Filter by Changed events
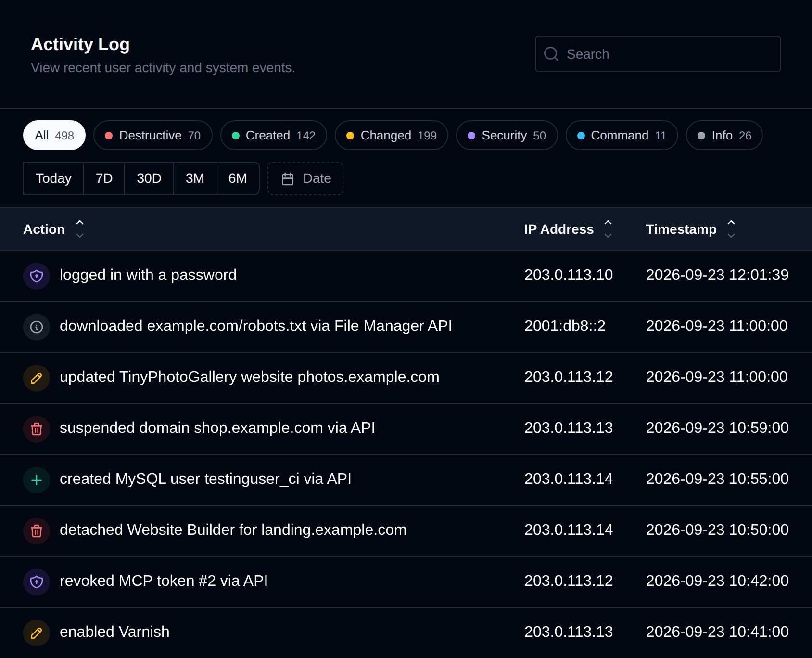The image size is (812, 658). [392, 135]
